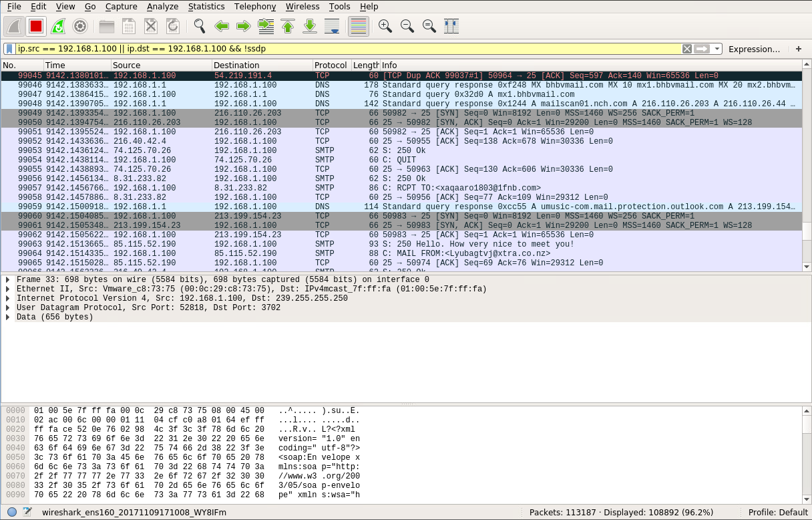Click the start capture shark fin icon
Viewport: 812px width, 520px height.
coord(15,26)
